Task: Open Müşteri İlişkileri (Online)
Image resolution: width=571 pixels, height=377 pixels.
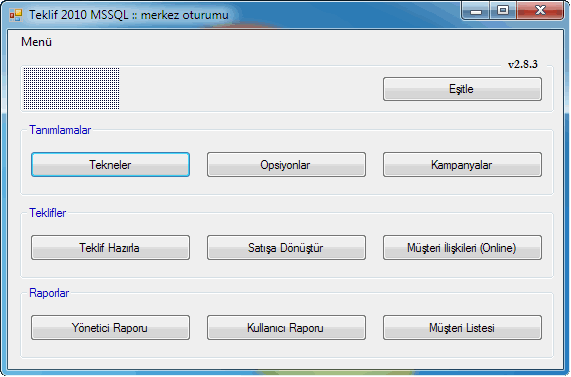Action: click(462, 248)
